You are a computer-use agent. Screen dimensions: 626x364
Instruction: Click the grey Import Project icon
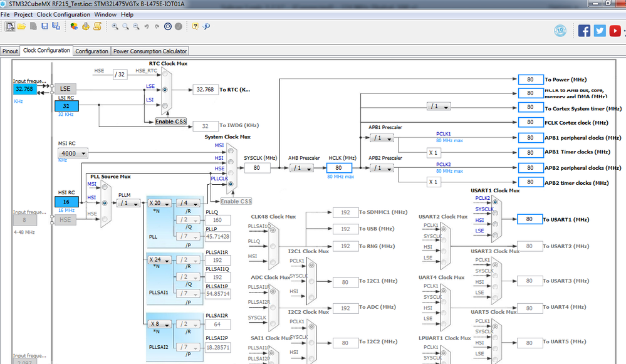[x=34, y=26]
